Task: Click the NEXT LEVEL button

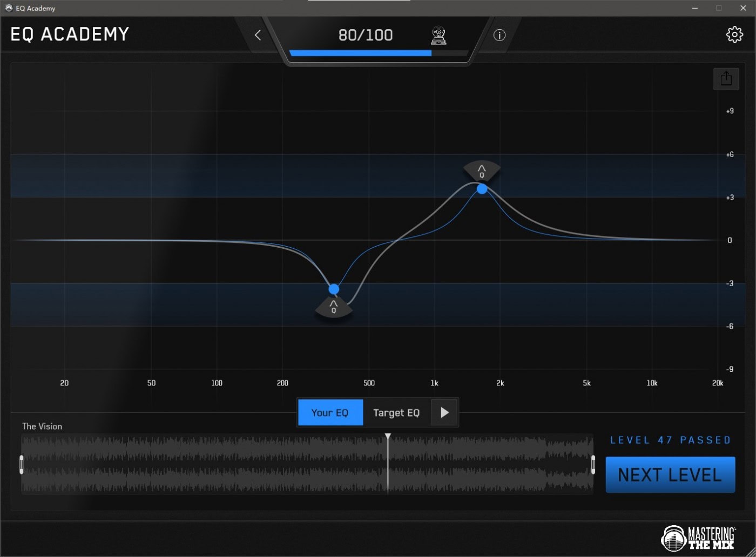Action: 670,475
